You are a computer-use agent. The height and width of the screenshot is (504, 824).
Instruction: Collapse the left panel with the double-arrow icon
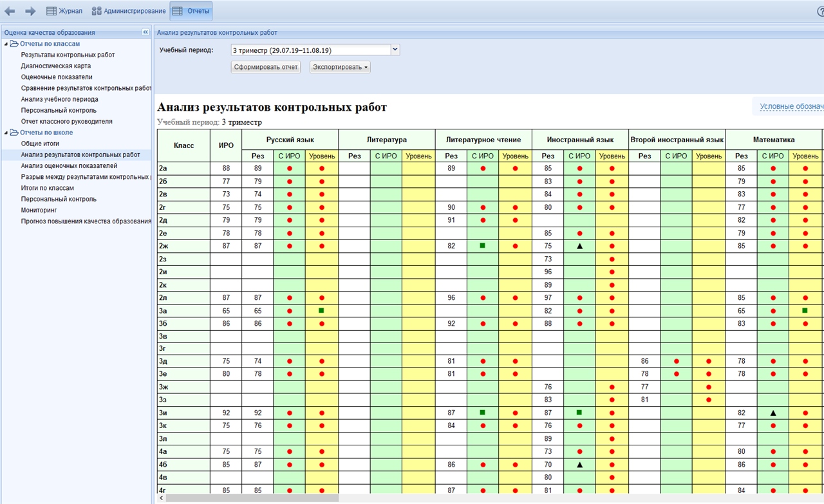coord(145,32)
